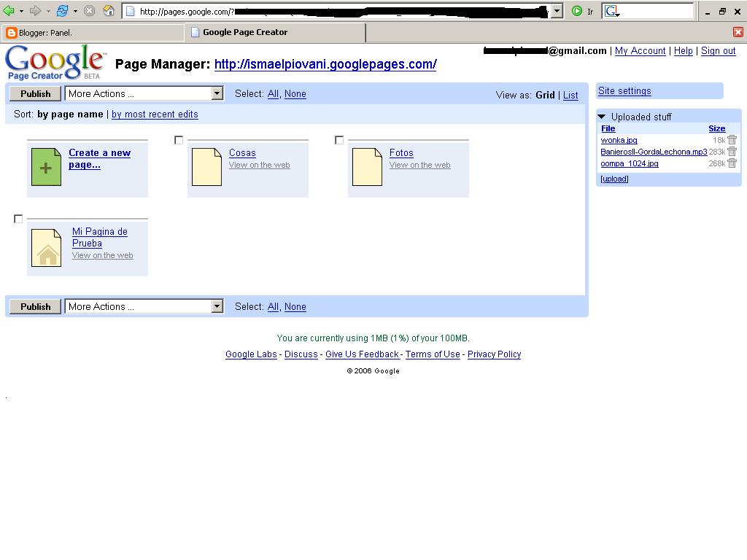Sort by most recent edits
Image resolution: width=747 pixels, height=560 pixels.
(155, 114)
